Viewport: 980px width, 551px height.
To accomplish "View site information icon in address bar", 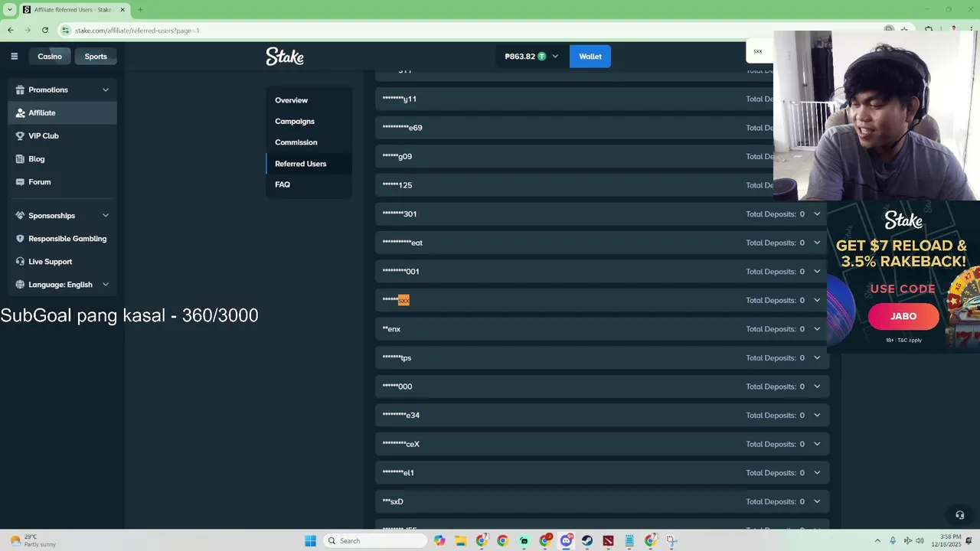I will tap(66, 30).
